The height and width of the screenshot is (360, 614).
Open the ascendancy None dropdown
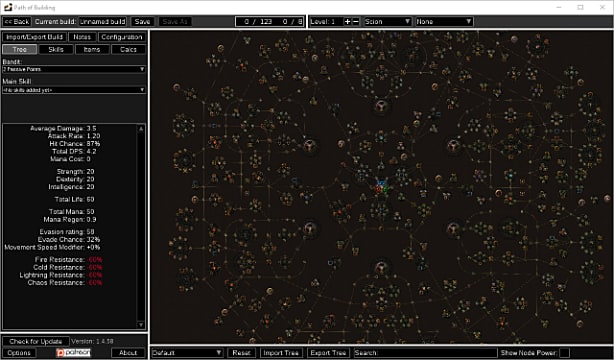click(444, 22)
